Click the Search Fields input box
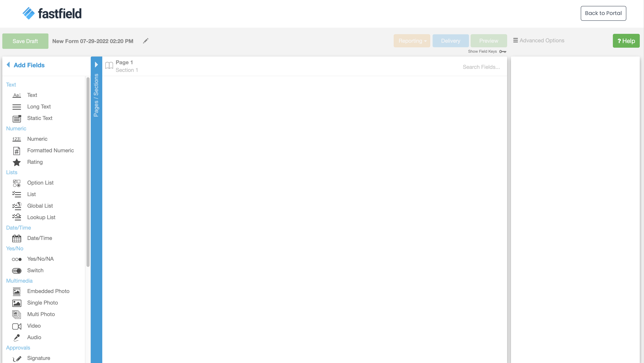The image size is (644, 363). tap(481, 67)
